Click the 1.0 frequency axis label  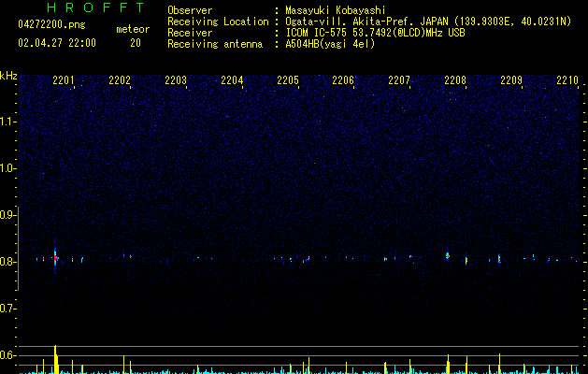pyautogui.click(x=7, y=168)
